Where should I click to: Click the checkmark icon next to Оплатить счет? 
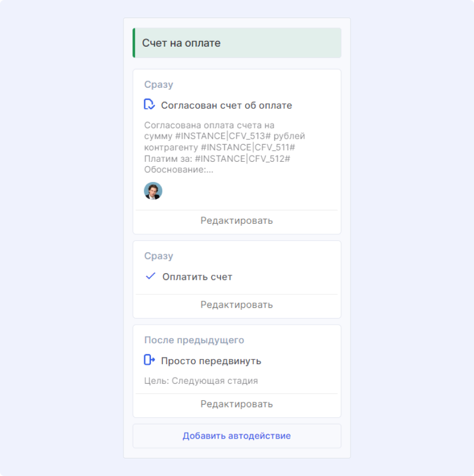(x=150, y=276)
